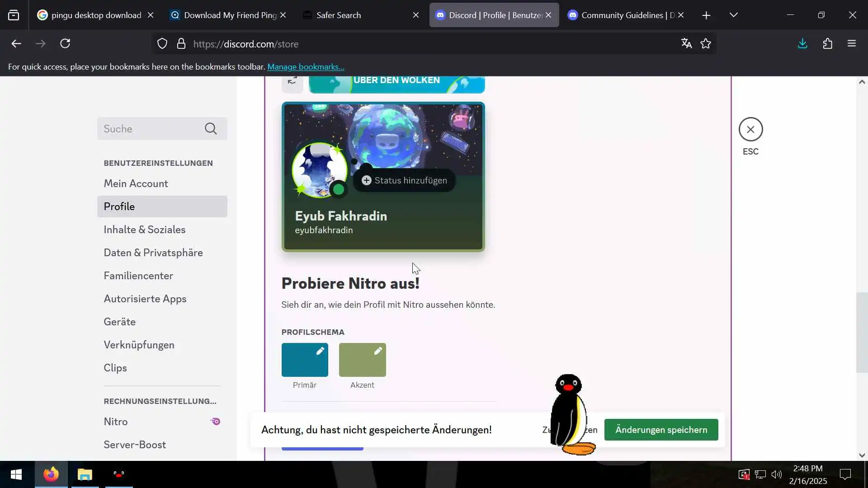Click Änderungen speichern button
Viewport: 868px width, 488px height.
(x=661, y=430)
